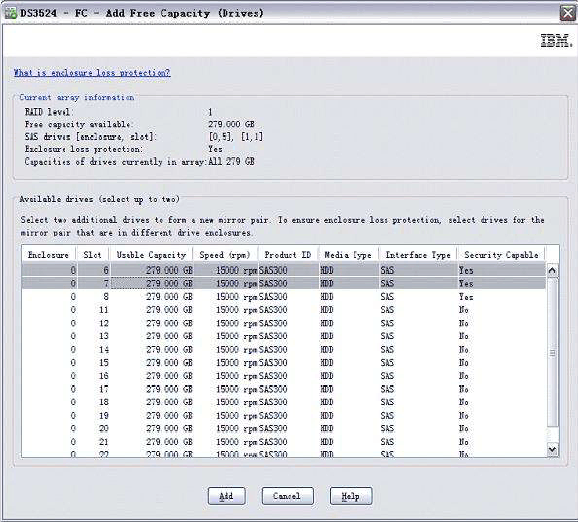Select the drive row with slot 21
This screenshot has height=522, width=578.
pyautogui.click(x=283, y=442)
